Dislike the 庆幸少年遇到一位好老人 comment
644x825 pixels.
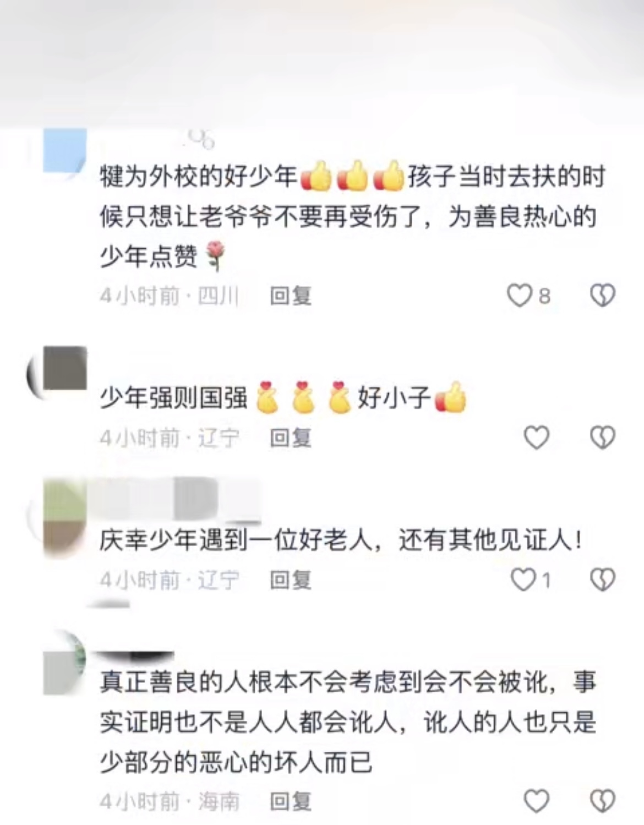point(602,580)
